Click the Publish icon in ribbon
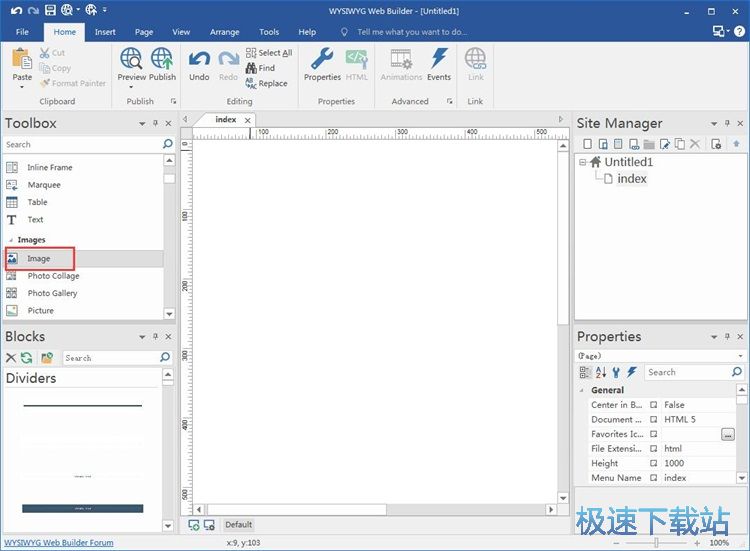Image resolution: width=750 pixels, height=551 pixels. point(162,59)
